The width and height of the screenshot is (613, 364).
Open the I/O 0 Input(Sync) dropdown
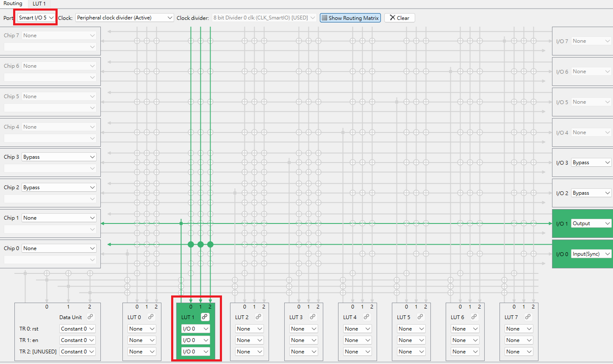click(x=591, y=254)
